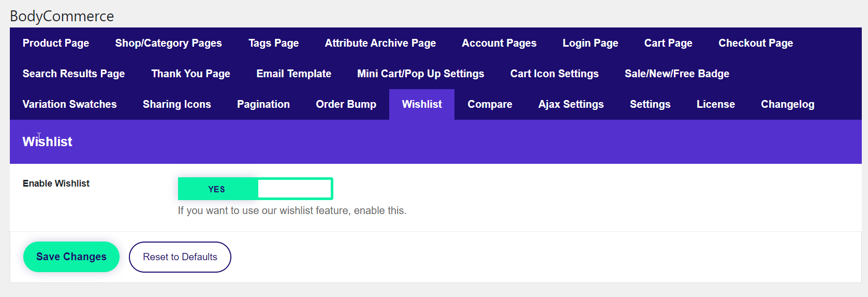Go to the Tags Page tab
This screenshot has height=297, width=868.
(x=273, y=43)
